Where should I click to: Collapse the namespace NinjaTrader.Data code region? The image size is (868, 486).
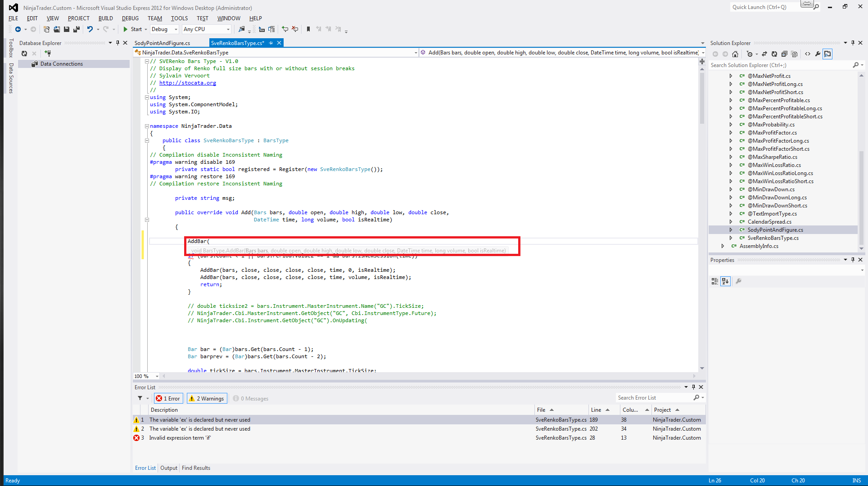click(147, 126)
